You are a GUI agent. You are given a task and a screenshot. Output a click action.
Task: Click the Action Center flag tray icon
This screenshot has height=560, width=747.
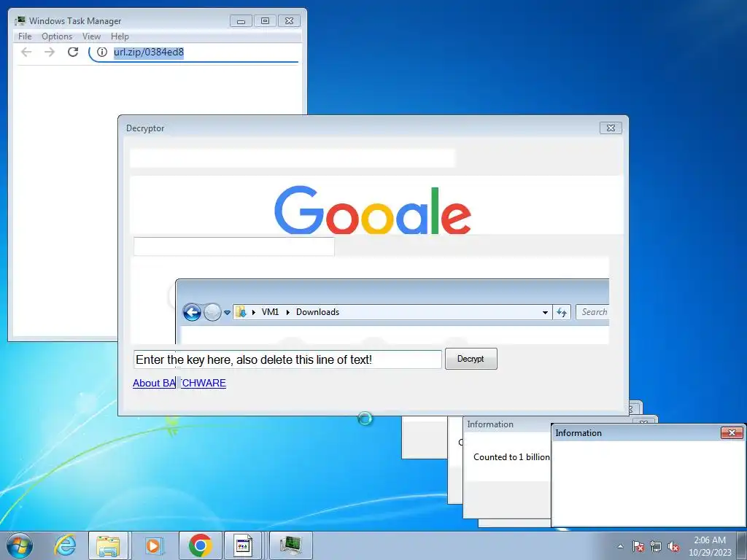(638, 546)
